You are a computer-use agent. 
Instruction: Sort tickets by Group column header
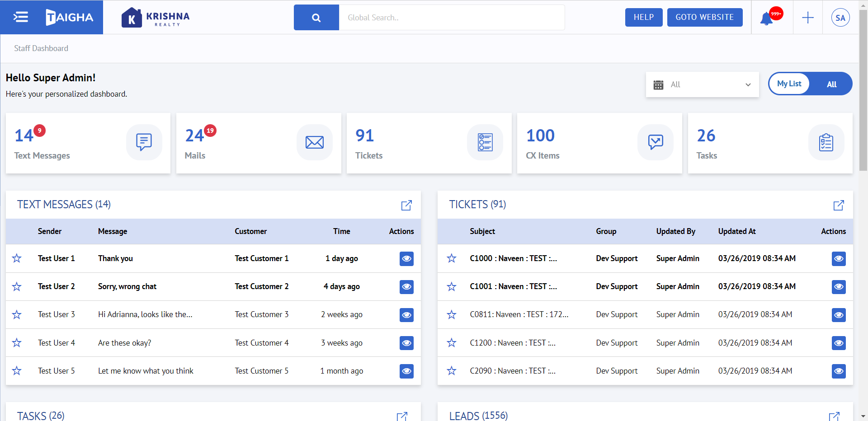(x=606, y=231)
